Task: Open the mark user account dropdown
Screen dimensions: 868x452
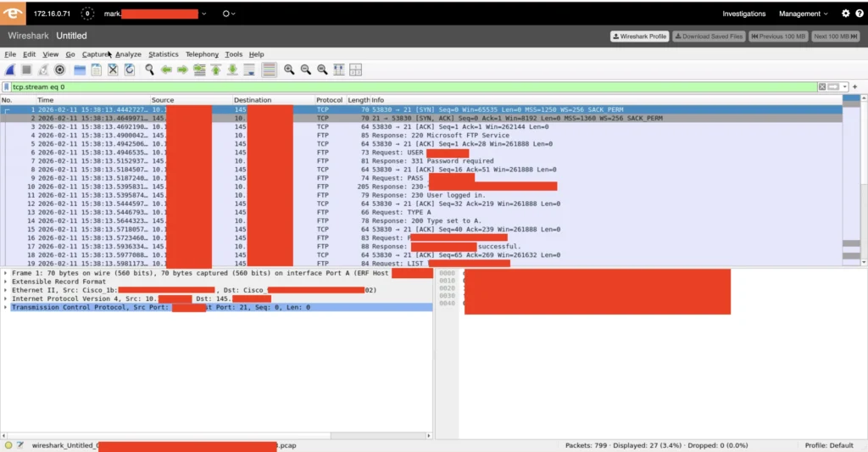Action: coord(155,14)
